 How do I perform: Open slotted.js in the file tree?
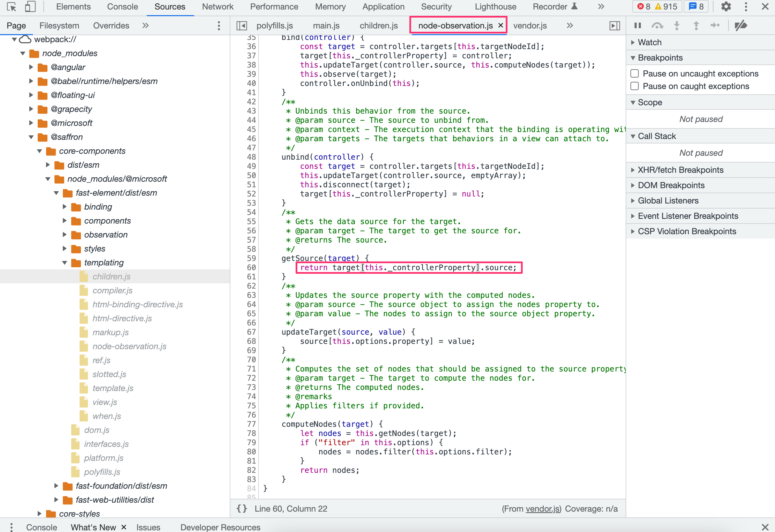click(109, 374)
